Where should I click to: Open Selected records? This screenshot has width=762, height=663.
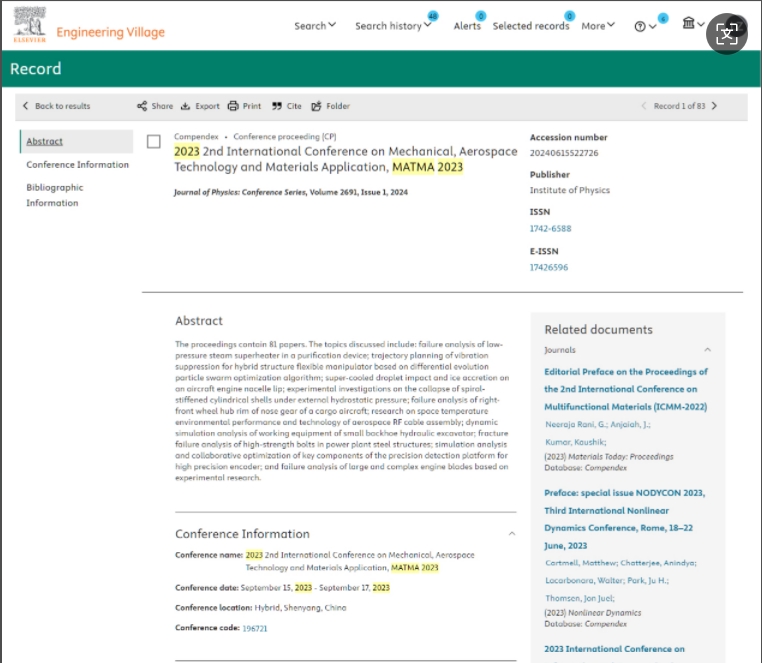click(531, 26)
